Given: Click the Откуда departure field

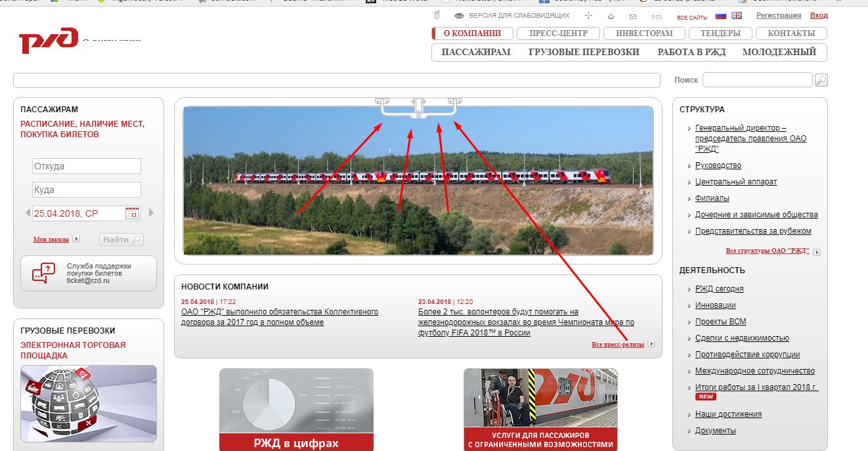Looking at the screenshot, I should coord(86,166).
